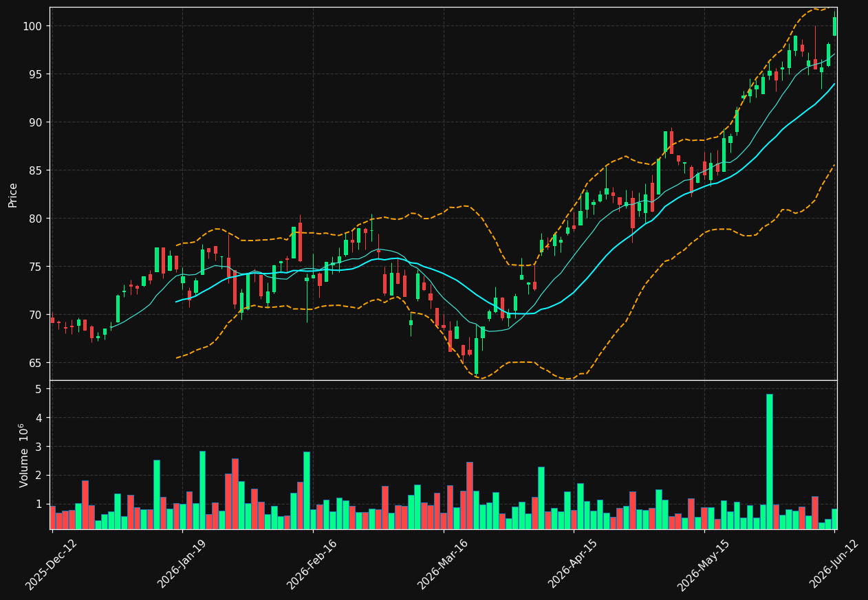Click the last volume bar at Jun-12
Viewport: 868px width, 600px height.
coord(834,519)
